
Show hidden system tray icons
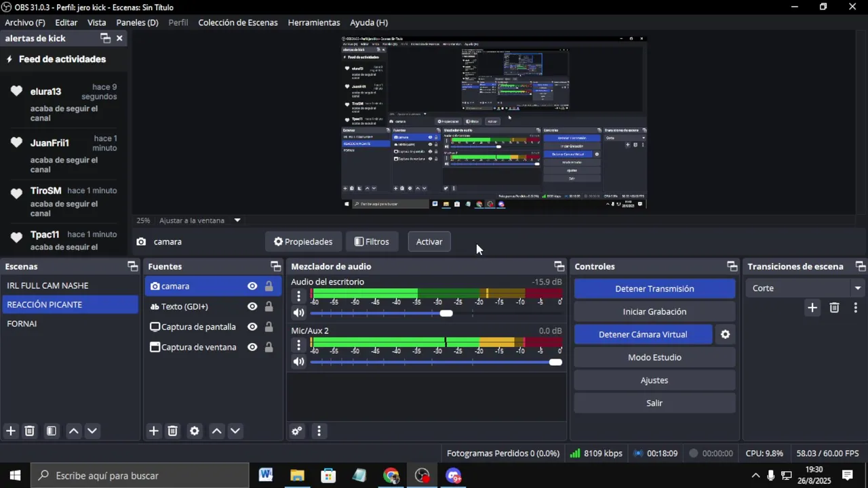coord(755,476)
